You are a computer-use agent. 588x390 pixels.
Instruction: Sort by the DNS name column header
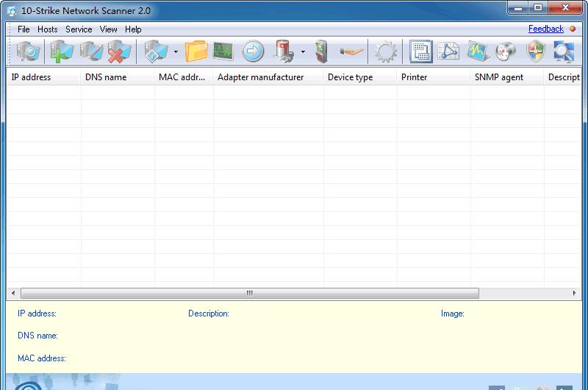point(118,77)
